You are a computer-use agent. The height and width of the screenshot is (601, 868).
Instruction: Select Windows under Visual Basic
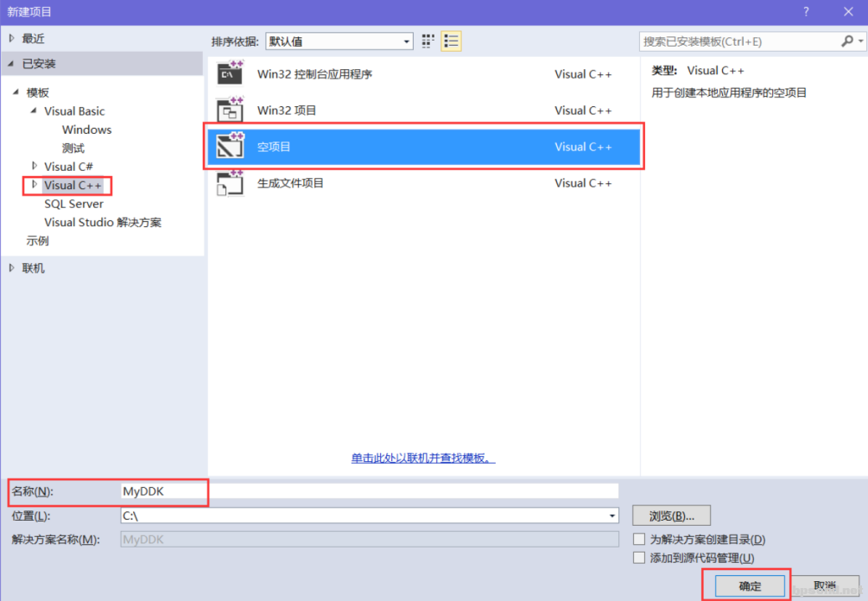[x=87, y=130]
